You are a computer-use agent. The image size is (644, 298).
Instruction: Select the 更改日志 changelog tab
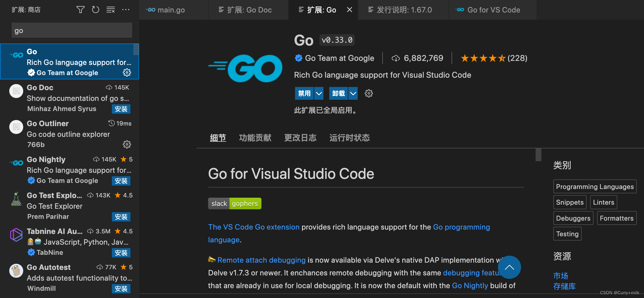(x=300, y=138)
